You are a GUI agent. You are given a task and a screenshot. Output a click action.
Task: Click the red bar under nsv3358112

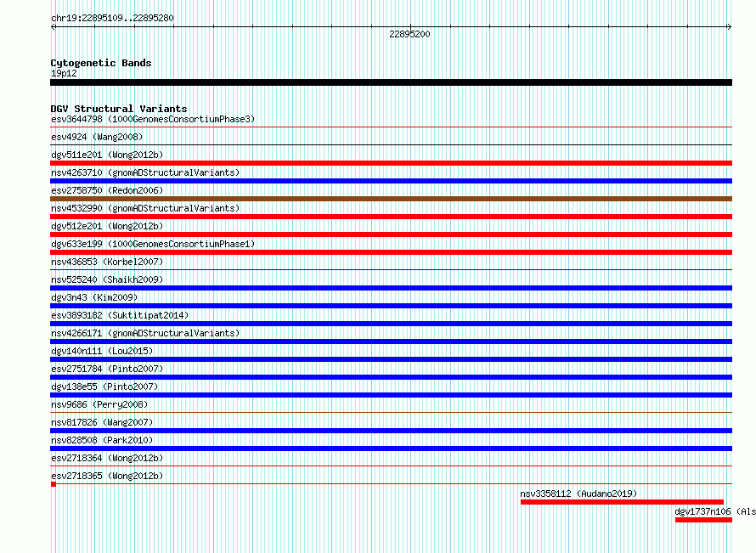pyautogui.click(x=622, y=502)
